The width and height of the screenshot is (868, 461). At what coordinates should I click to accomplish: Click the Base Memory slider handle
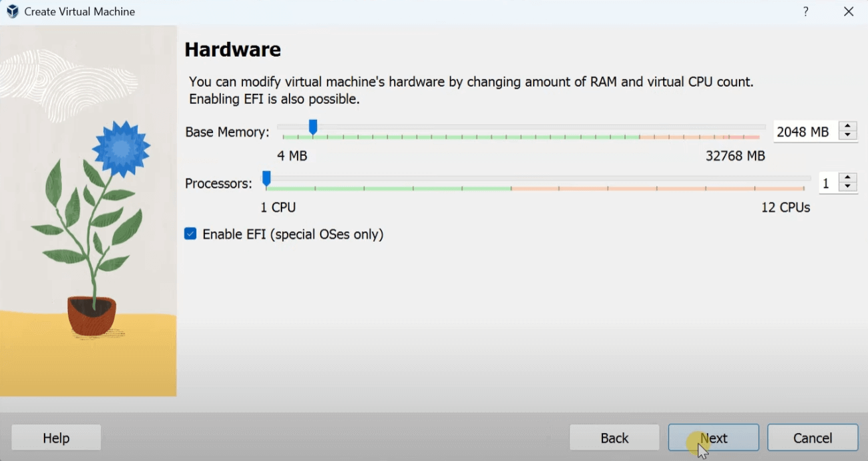click(313, 127)
